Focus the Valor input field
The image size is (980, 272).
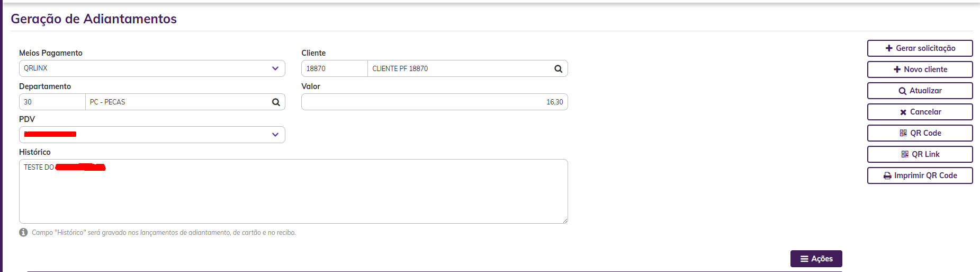pos(434,102)
